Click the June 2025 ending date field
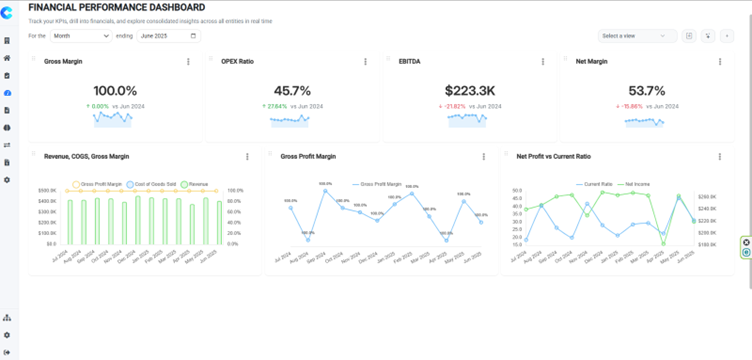This screenshot has height=360, width=752. point(169,36)
